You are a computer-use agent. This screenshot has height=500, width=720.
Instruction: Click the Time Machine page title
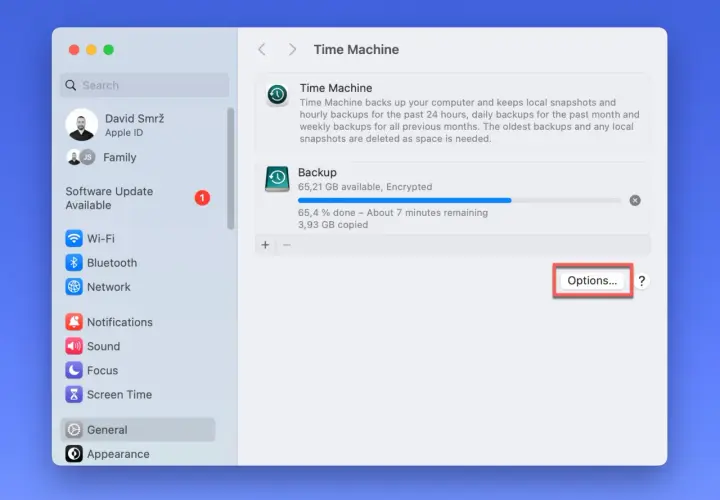[x=356, y=50]
